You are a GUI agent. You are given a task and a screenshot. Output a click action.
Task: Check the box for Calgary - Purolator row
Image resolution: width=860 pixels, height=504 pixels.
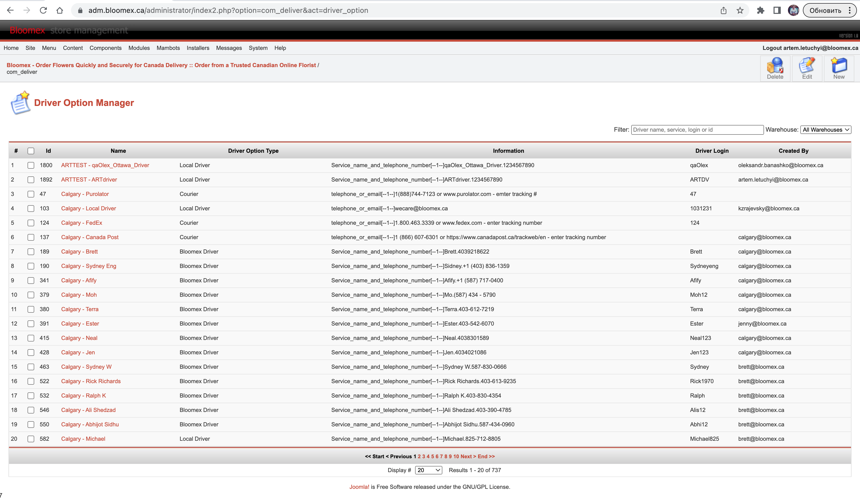31,194
